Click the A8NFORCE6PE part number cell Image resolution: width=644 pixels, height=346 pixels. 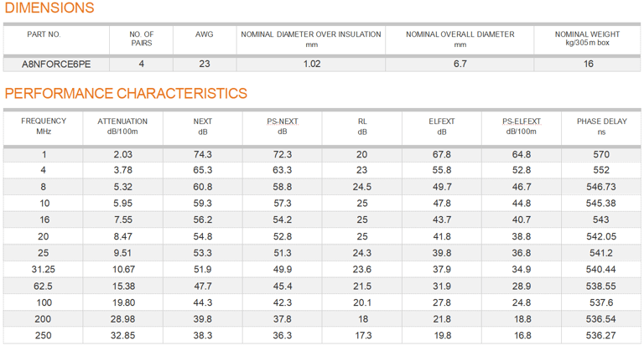(56, 64)
